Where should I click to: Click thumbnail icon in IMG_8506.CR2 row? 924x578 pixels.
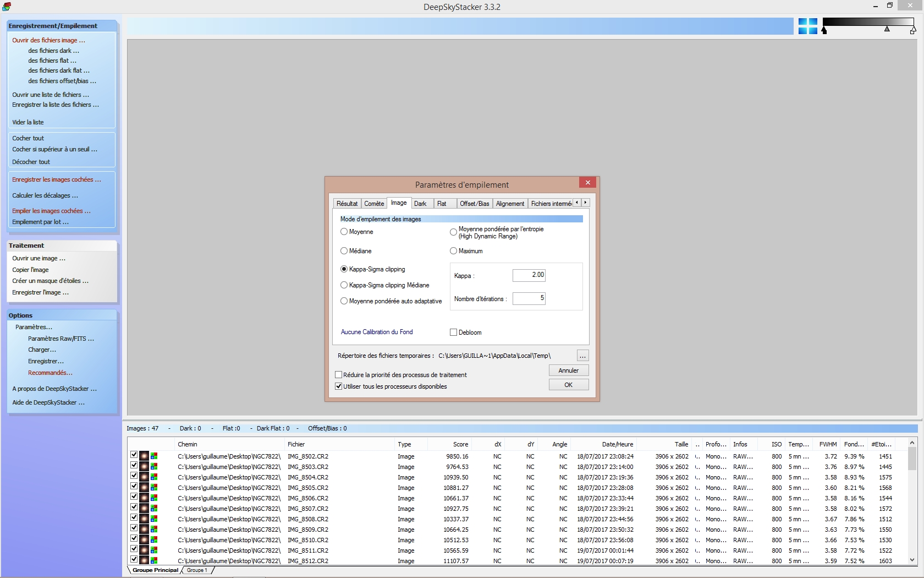[x=144, y=498]
